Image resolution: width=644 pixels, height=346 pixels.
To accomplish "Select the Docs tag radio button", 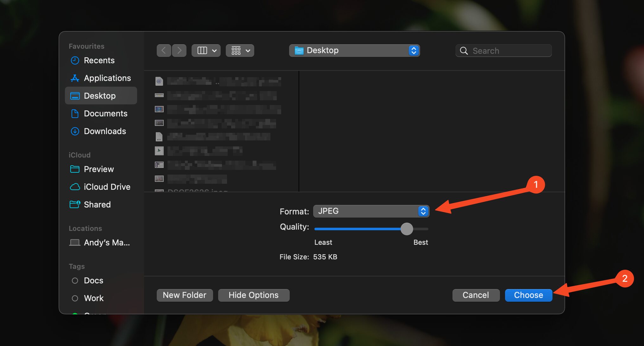I will click(74, 280).
